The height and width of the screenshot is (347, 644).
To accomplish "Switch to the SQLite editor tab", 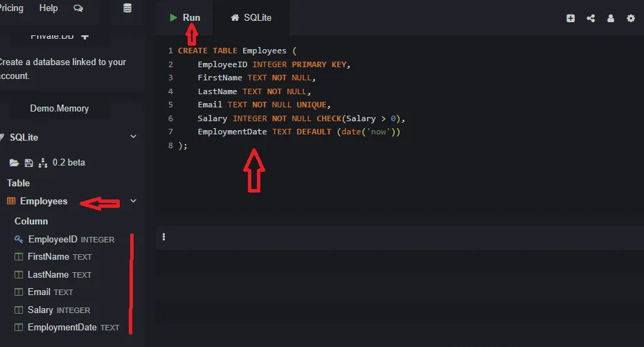I will (x=251, y=17).
